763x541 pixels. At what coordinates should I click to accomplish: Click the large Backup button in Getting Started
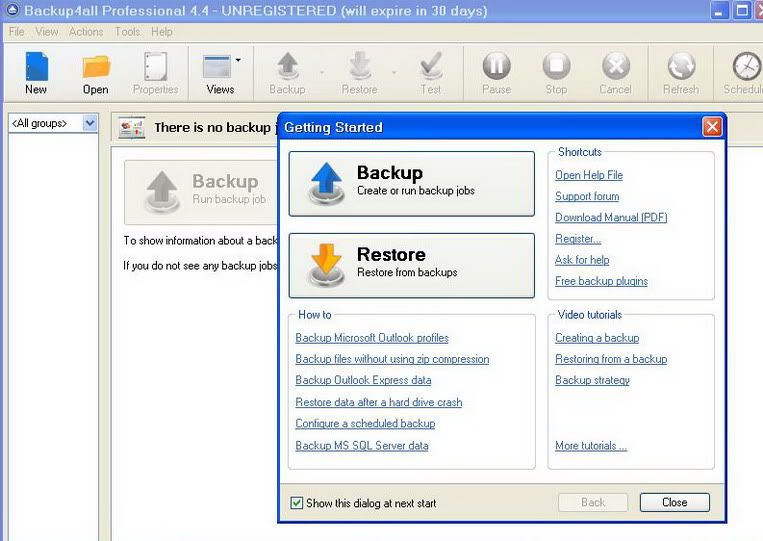[x=412, y=184]
